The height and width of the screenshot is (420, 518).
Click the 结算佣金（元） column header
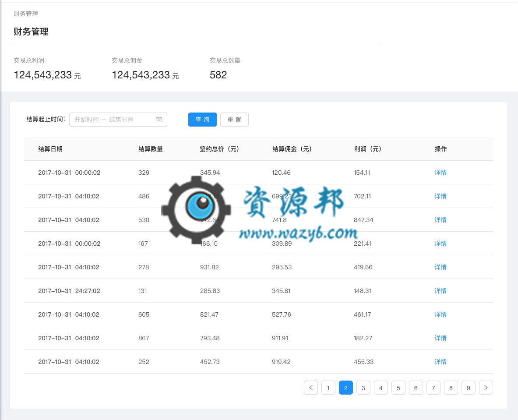(x=292, y=149)
